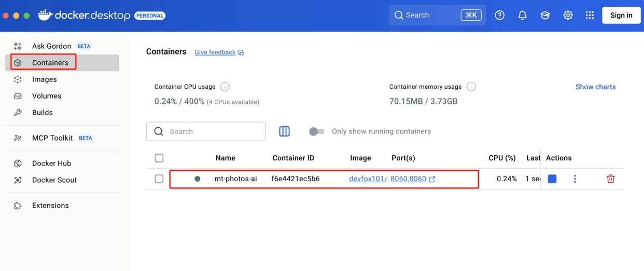Viewport: 644px width, 271px height.
Task: Click container ID f6e4421ec5b6
Action: [296, 179]
